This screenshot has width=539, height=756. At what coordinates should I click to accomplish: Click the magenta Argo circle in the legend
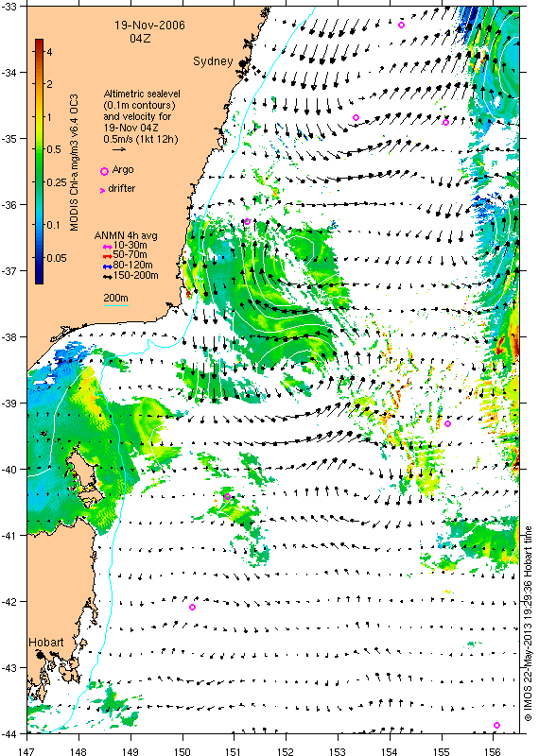click(104, 171)
